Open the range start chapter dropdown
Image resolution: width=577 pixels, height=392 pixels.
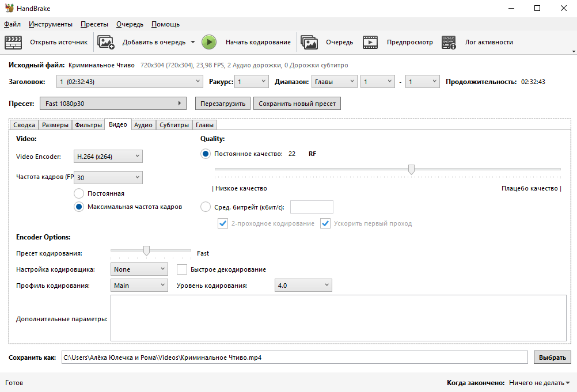pos(378,82)
